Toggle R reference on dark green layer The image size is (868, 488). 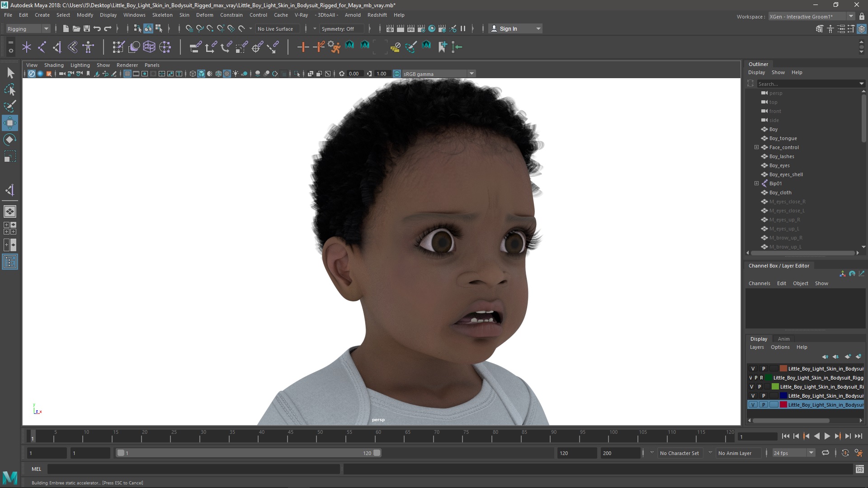pyautogui.click(x=761, y=378)
